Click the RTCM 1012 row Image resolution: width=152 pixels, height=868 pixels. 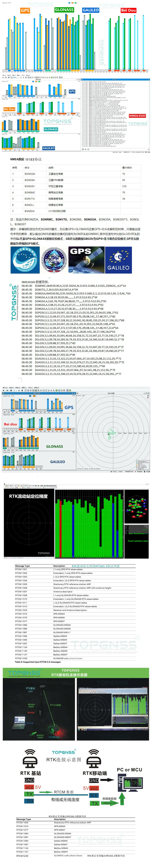pos(75,607)
